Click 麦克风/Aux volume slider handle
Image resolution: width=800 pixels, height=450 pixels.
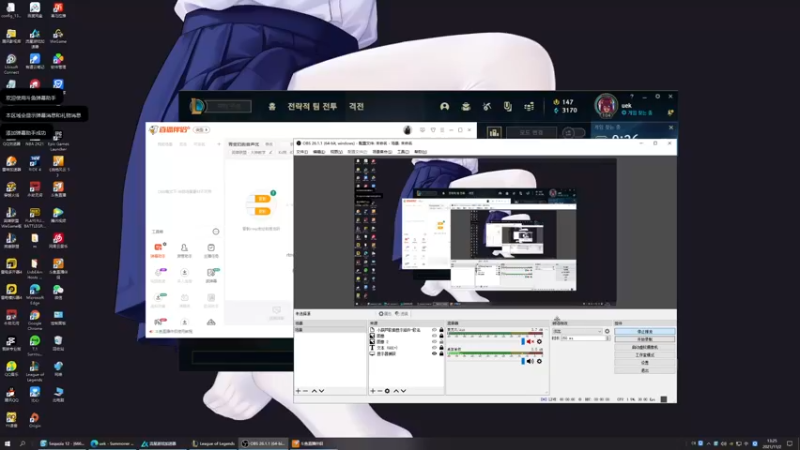click(523, 341)
